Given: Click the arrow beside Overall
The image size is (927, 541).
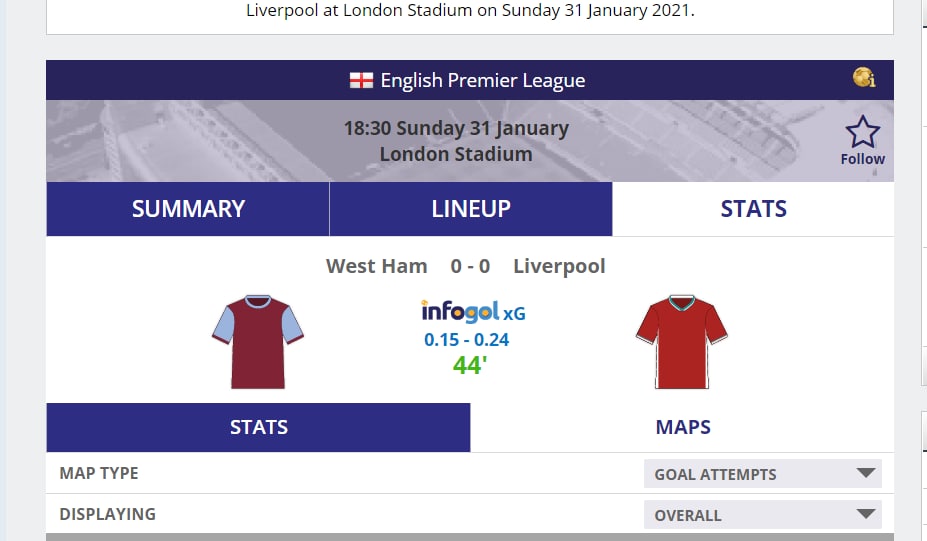Looking at the screenshot, I should [866, 515].
